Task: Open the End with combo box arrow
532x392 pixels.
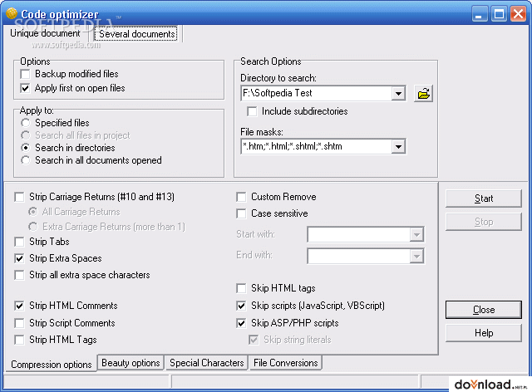Action: [416, 257]
